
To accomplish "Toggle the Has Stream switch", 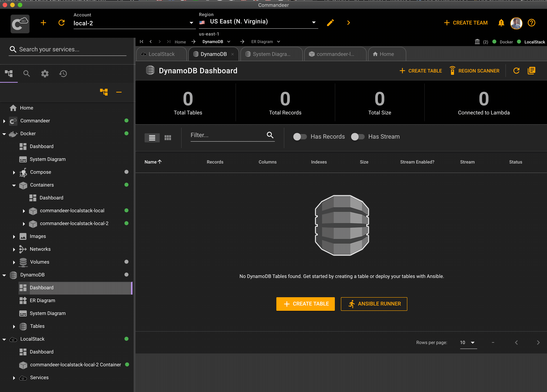I will pyautogui.click(x=357, y=137).
